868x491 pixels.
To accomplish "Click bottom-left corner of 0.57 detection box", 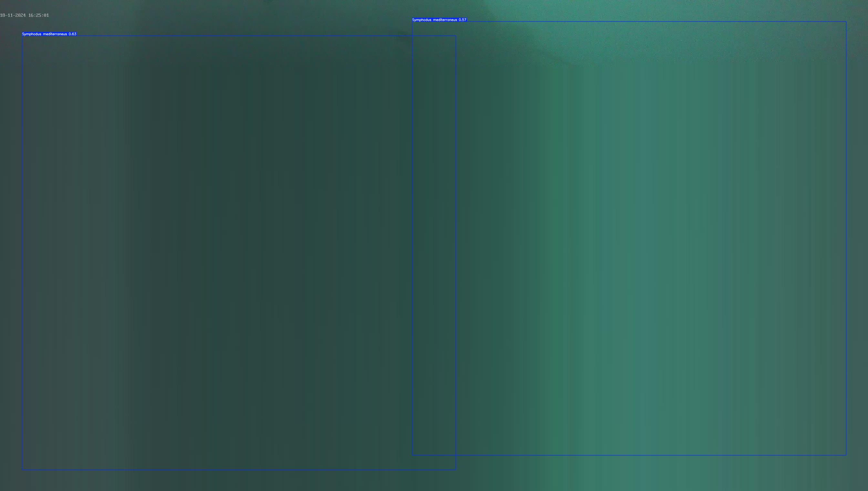I will click(x=412, y=455).
